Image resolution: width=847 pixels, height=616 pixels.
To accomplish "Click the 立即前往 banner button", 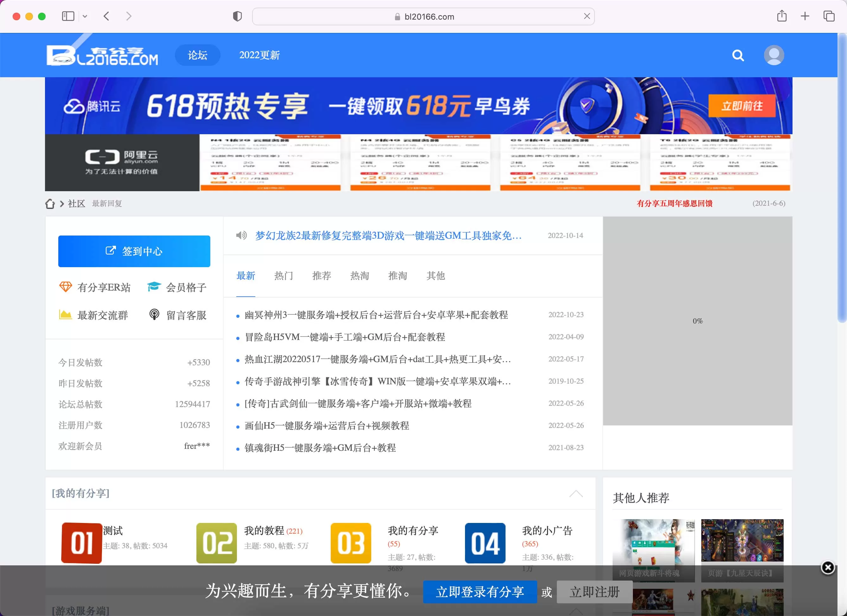I will (x=742, y=106).
